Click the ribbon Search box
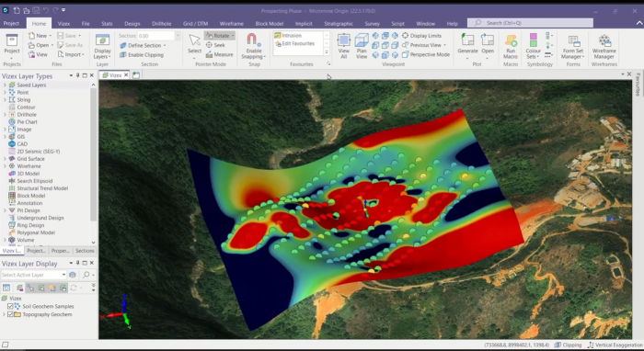Viewport: 644px width, 351px height. pyautogui.click(x=530, y=23)
